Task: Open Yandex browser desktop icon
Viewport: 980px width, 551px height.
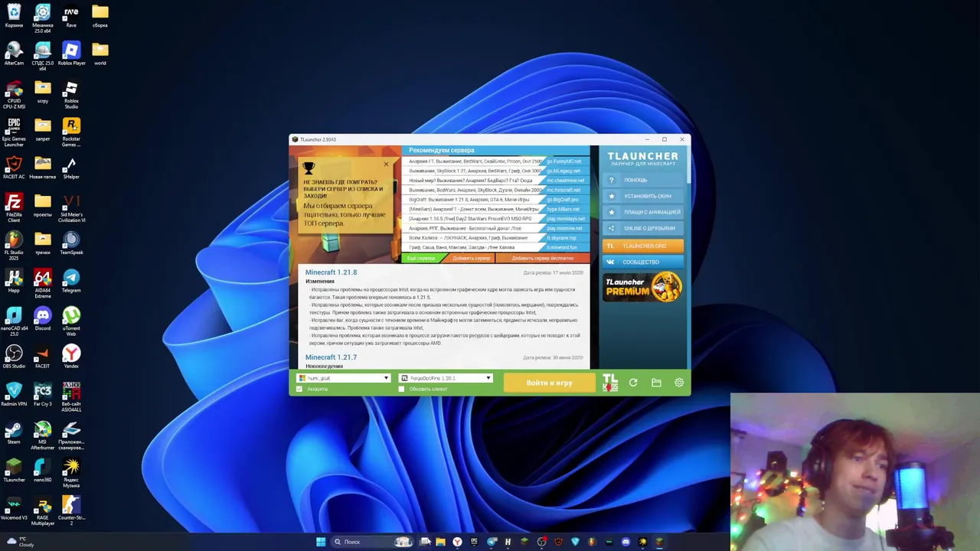Action: [71, 357]
